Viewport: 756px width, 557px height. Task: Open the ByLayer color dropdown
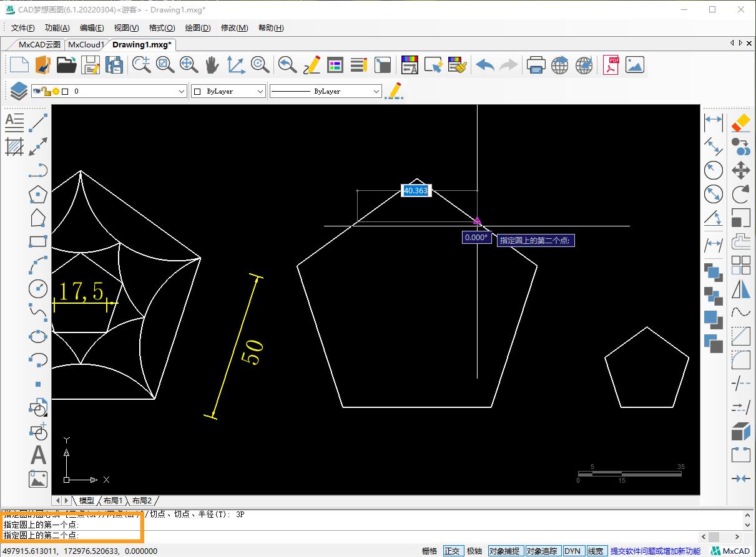260,91
